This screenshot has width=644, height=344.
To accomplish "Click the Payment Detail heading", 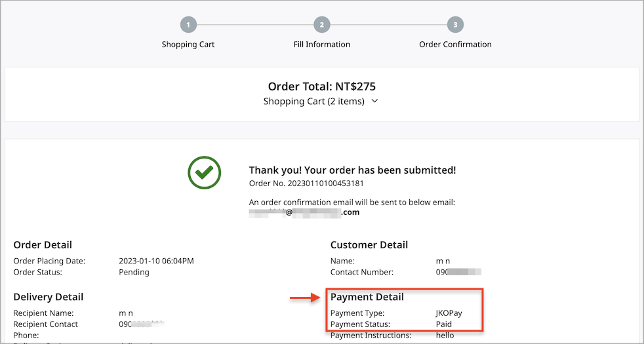I will [x=367, y=297].
